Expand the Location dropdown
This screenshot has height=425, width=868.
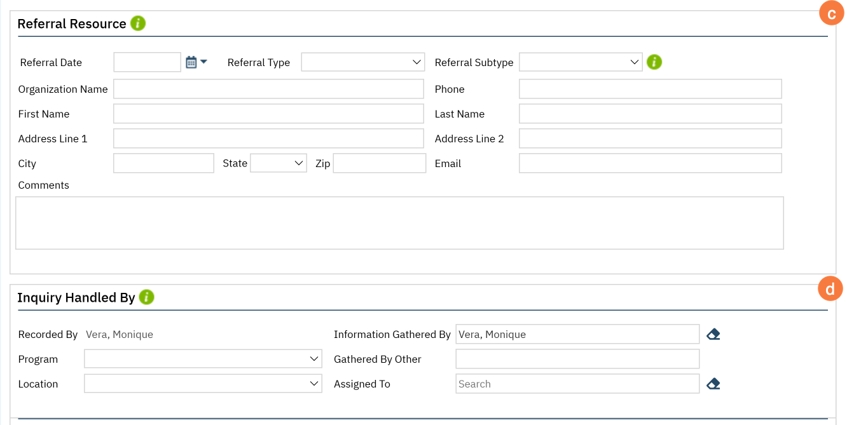tap(203, 384)
